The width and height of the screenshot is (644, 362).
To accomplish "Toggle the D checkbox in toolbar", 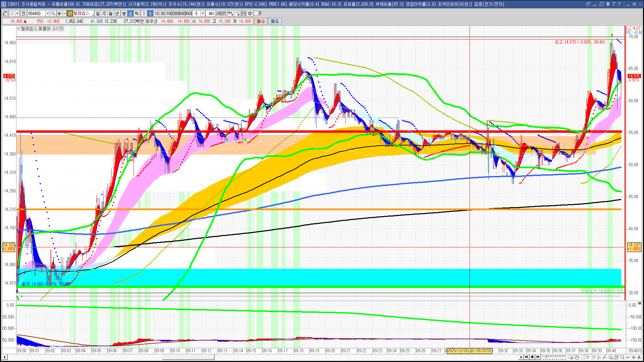I will coord(256,13).
